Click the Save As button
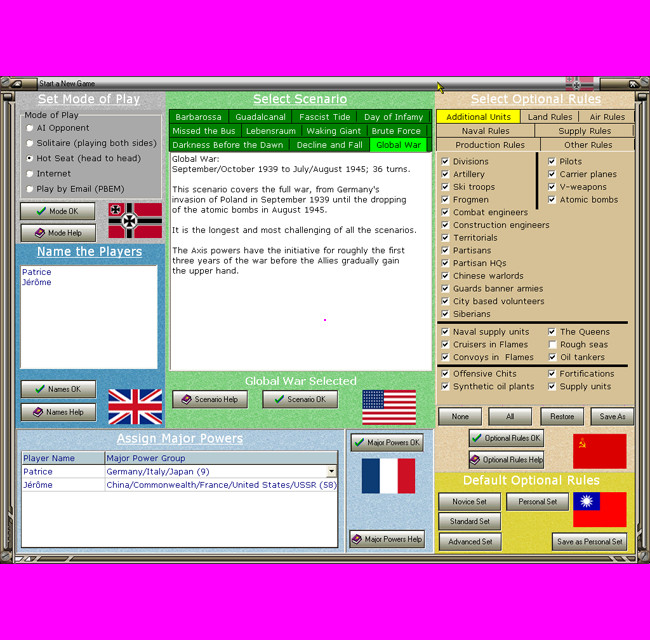Viewport: 650px width, 640px height. tap(612, 417)
